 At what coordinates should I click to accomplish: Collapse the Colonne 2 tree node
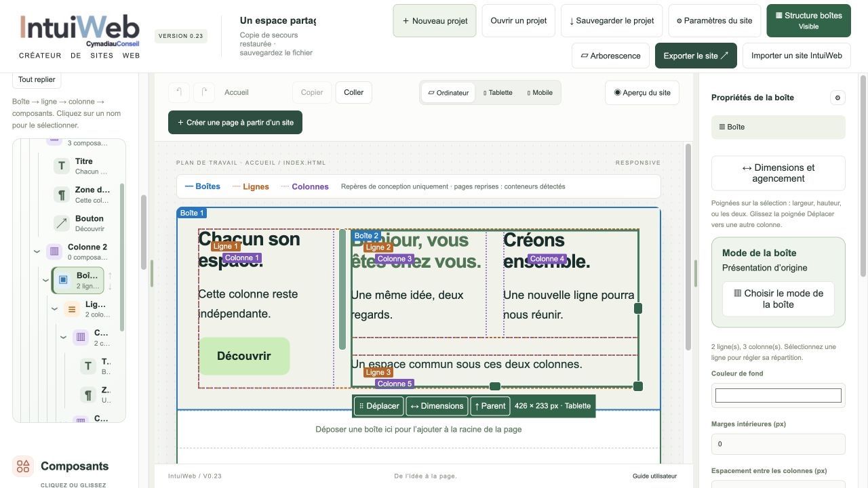pos(37,251)
